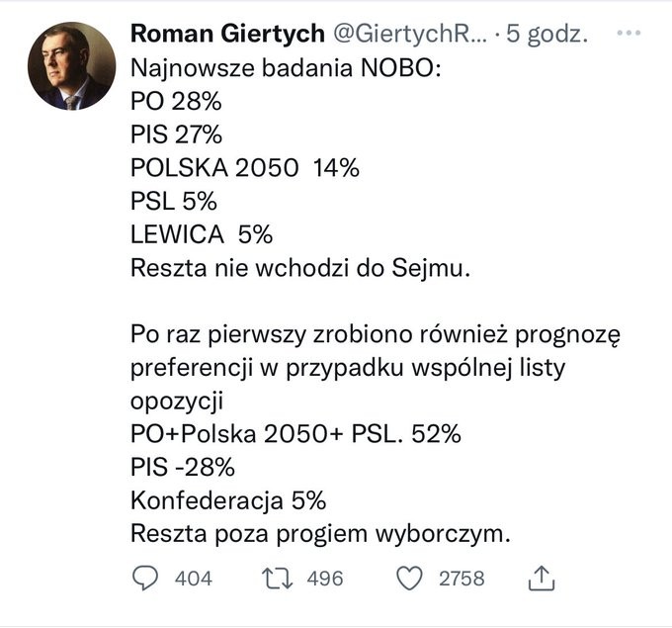View the 2758 likes count
The image size is (672, 628).
coord(462,579)
